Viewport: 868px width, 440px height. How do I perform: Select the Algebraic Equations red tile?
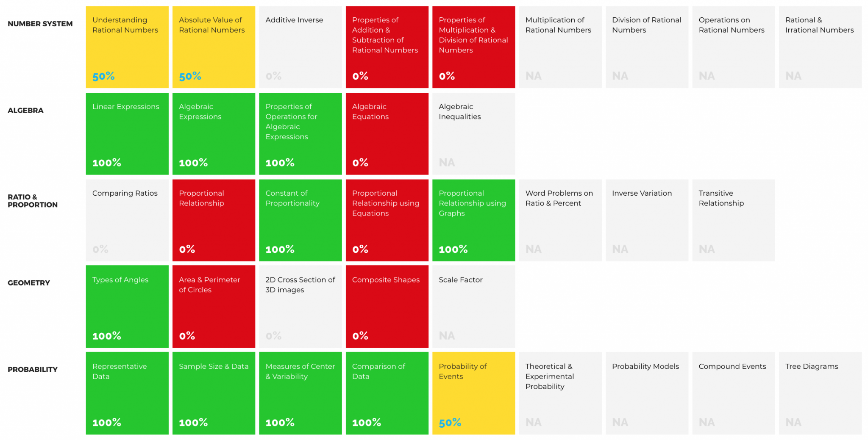(x=387, y=134)
